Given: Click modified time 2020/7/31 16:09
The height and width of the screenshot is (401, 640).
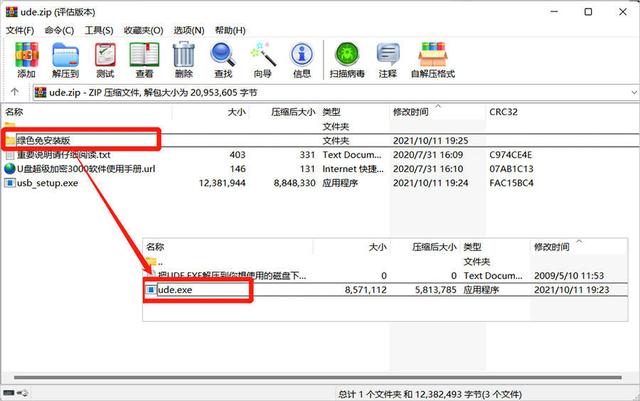Looking at the screenshot, I should coord(428,155).
